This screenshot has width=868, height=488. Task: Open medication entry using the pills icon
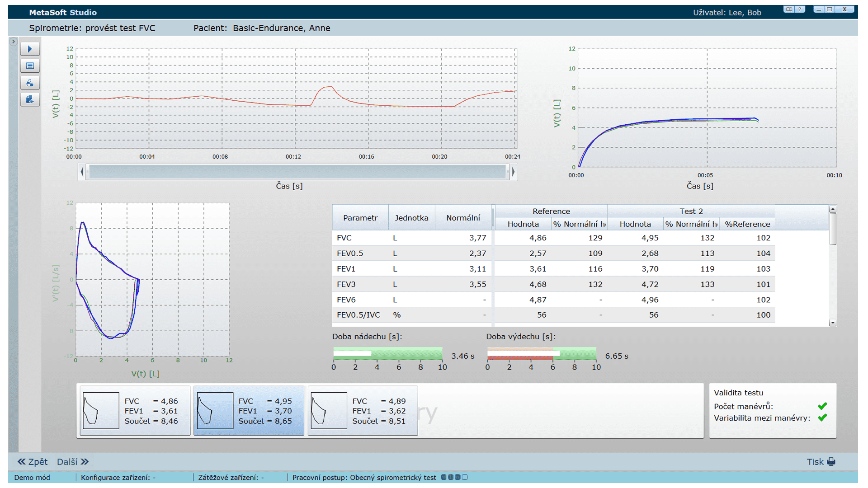[30, 83]
